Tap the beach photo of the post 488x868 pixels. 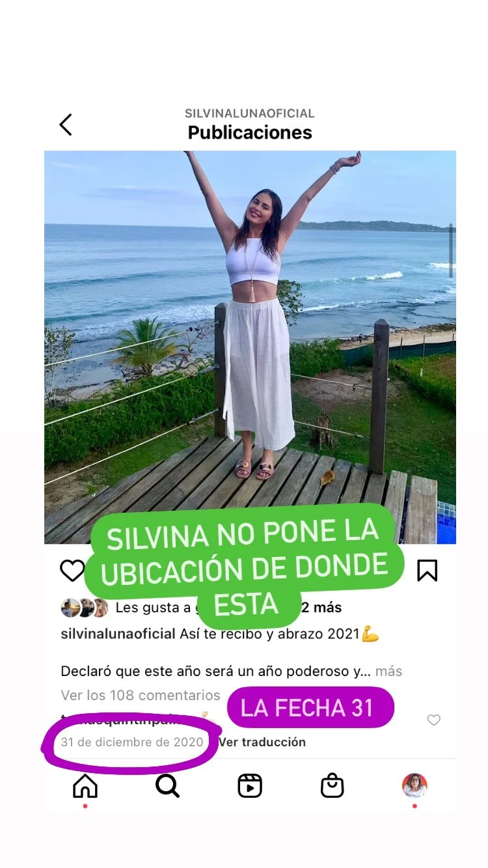coord(250,347)
